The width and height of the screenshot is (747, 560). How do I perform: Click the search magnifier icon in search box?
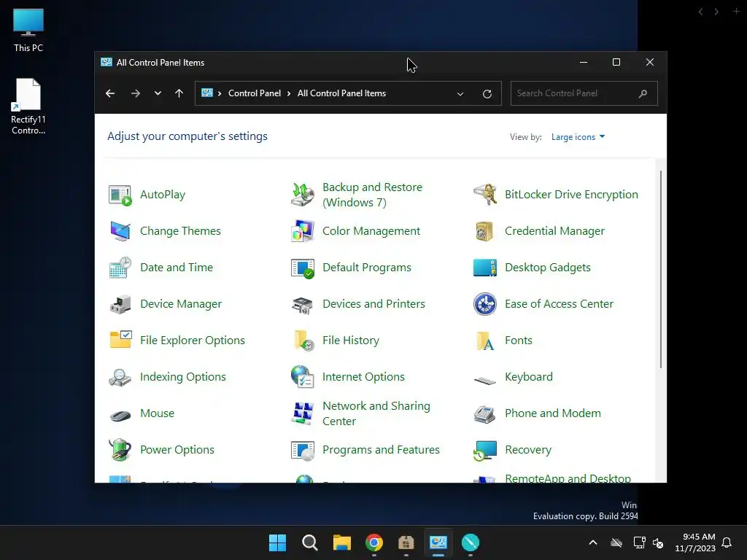click(643, 93)
